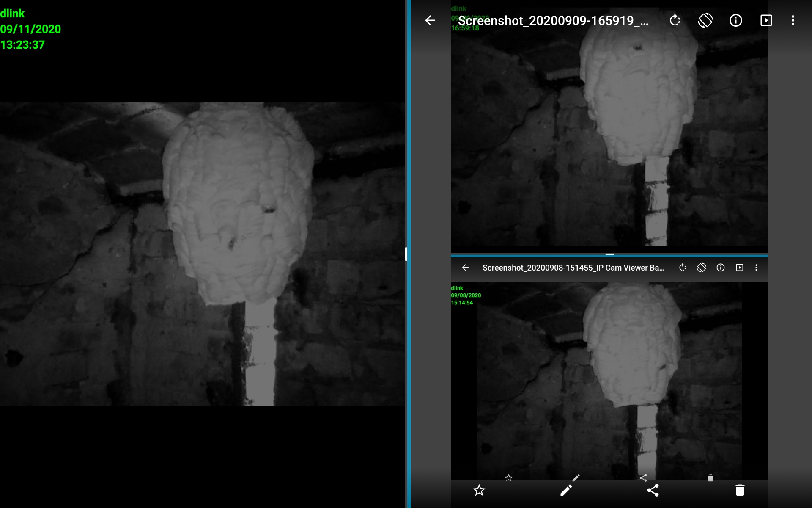Open overflow menu in top viewer
The height and width of the screenshot is (508, 812).
(x=793, y=20)
